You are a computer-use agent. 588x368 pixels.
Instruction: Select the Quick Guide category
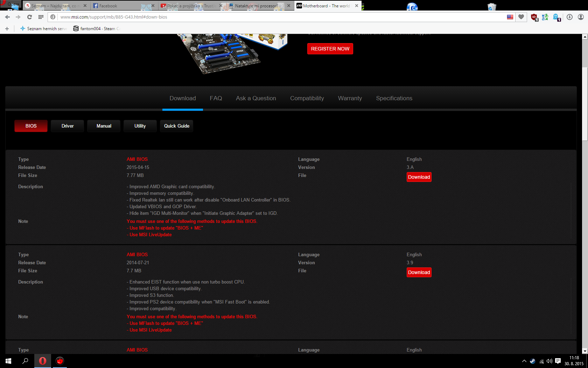[x=177, y=126]
